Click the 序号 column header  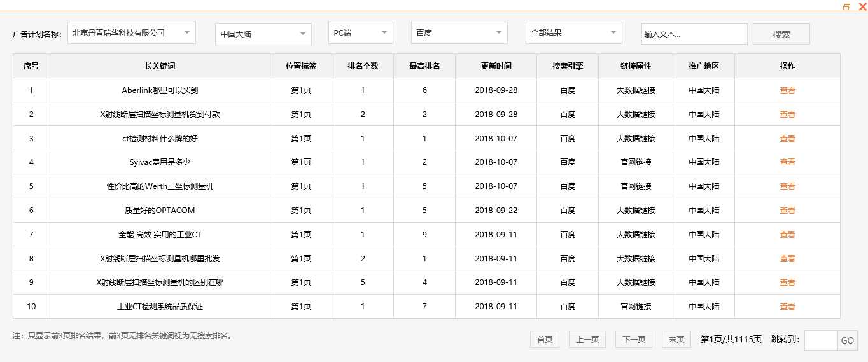tap(31, 66)
